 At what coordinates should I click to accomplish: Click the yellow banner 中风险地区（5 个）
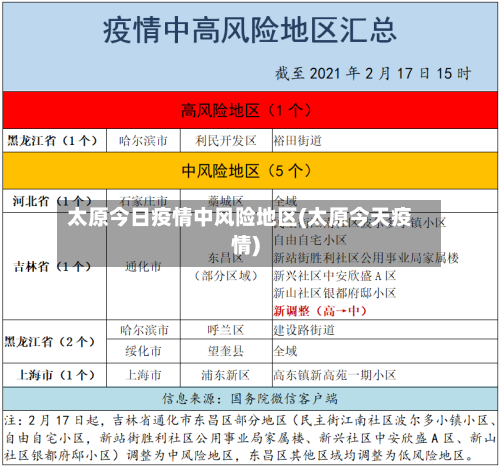click(250, 171)
